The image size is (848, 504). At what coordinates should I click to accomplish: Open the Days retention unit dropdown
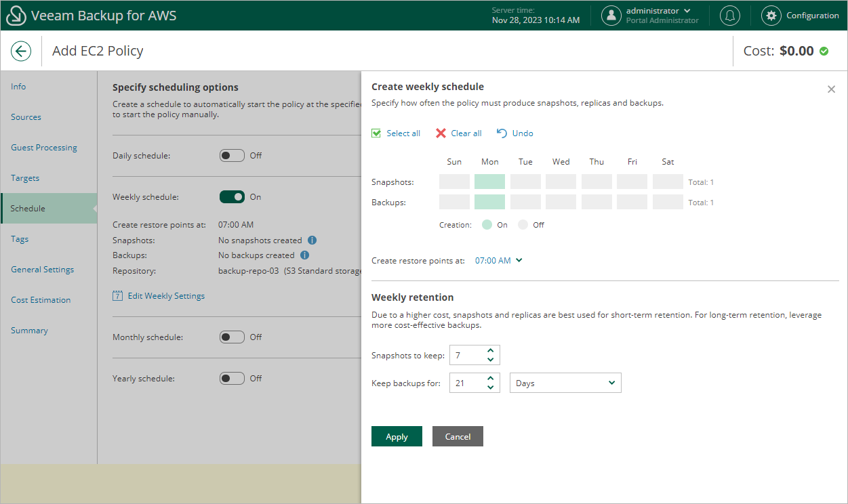[565, 383]
